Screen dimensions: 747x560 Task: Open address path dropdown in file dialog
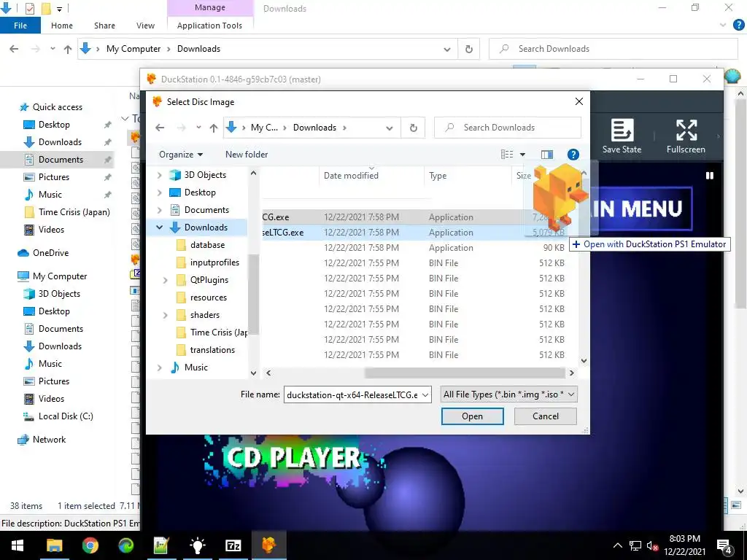[390, 128]
